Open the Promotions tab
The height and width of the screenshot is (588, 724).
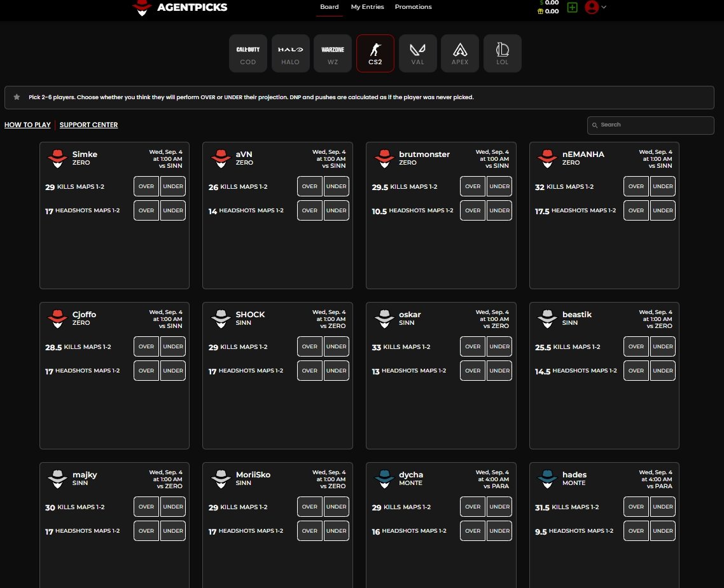[413, 6]
